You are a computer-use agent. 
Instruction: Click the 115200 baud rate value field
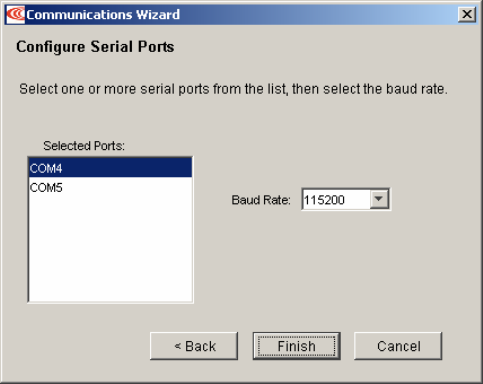click(336, 199)
